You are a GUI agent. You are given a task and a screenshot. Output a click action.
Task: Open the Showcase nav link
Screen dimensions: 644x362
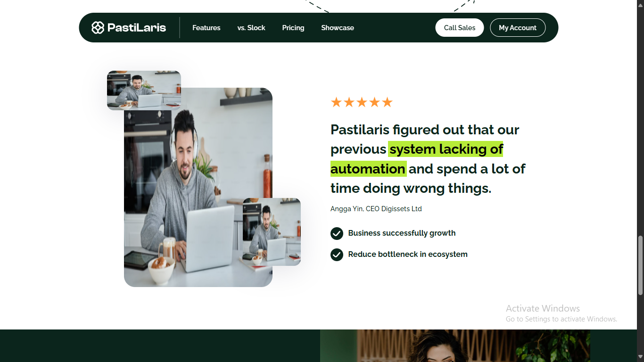[x=338, y=28]
